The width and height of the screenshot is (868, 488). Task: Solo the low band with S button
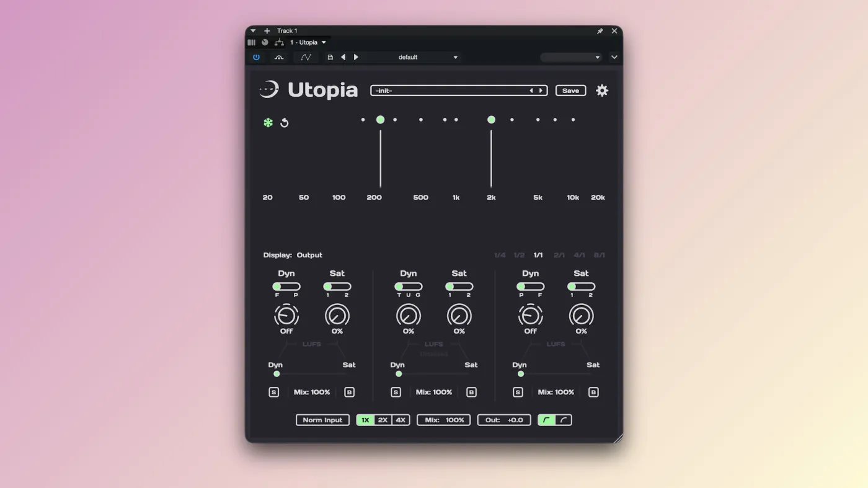tap(274, 392)
